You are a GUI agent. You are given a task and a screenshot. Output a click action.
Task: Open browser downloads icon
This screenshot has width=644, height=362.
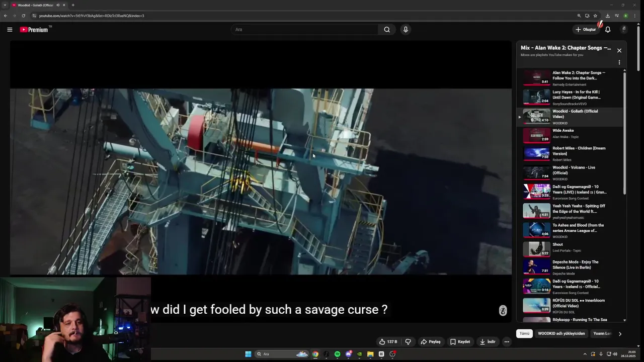(608, 16)
